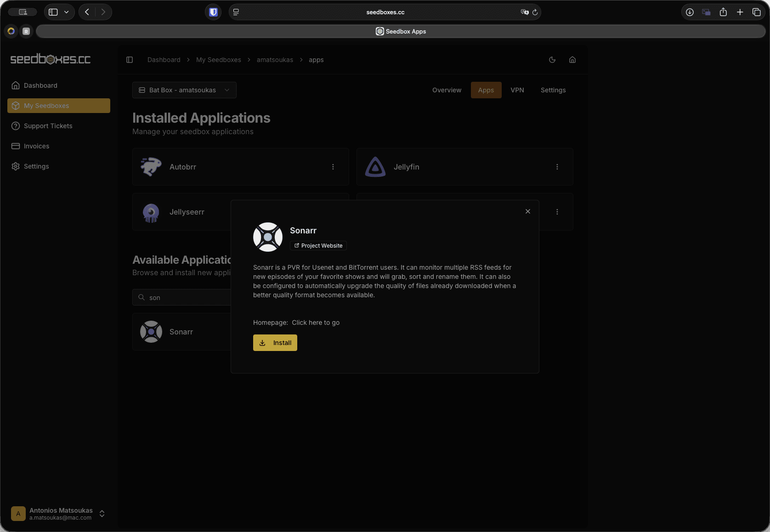This screenshot has height=532, width=770.
Task: Open the Safari downloads icon
Action: click(690, 12)
